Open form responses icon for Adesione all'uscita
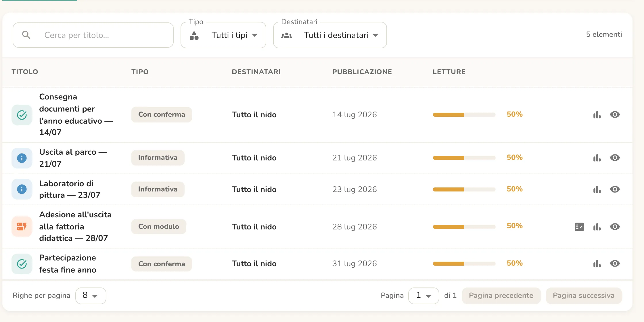 579,227
